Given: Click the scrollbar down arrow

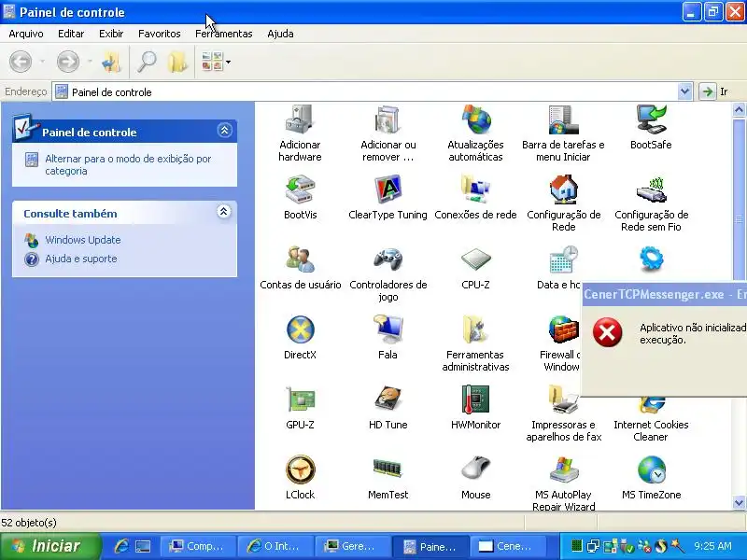Looking at the screenshot, I should [739, 502].
